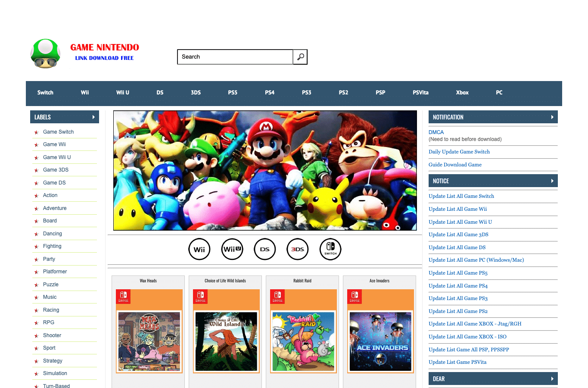The width and height of the screenshot is (588, 388).
Task: Select the Dancing label
Action: coord(53,234)
